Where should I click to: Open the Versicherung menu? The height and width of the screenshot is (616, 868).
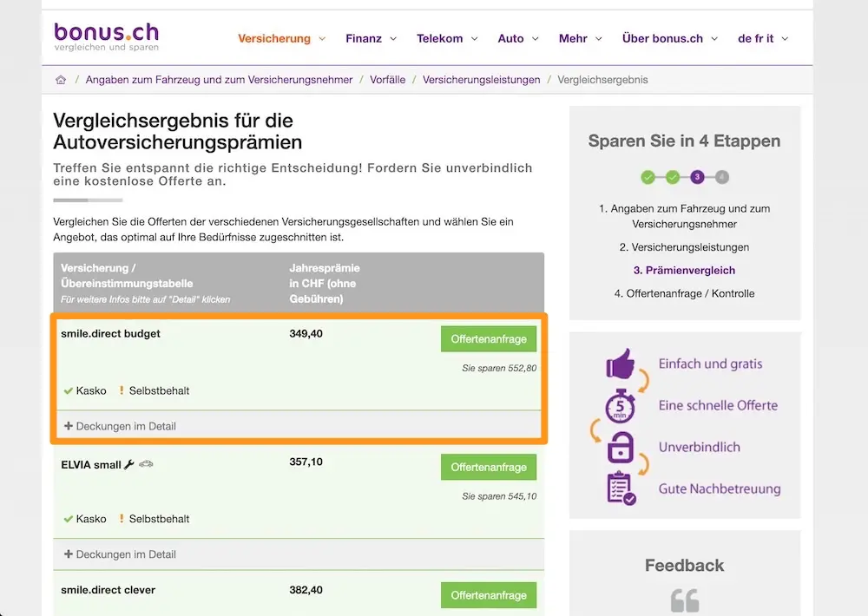[282, 38]
